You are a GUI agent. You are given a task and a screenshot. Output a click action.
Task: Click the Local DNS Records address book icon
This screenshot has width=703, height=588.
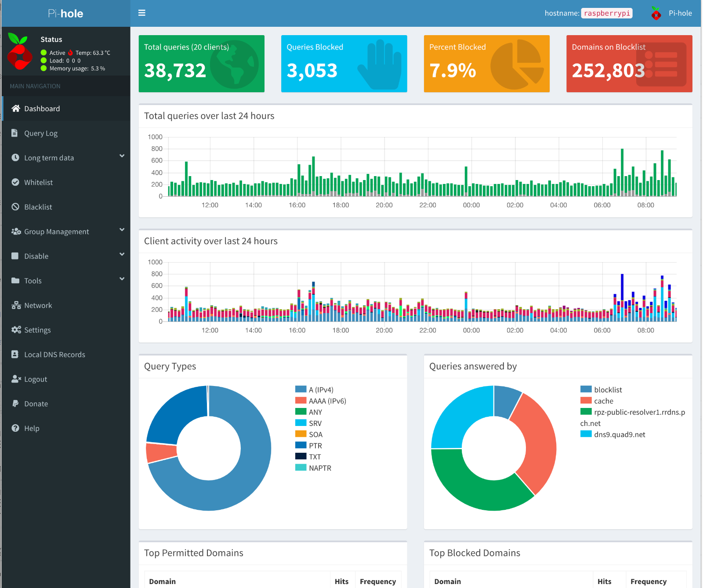15,354
